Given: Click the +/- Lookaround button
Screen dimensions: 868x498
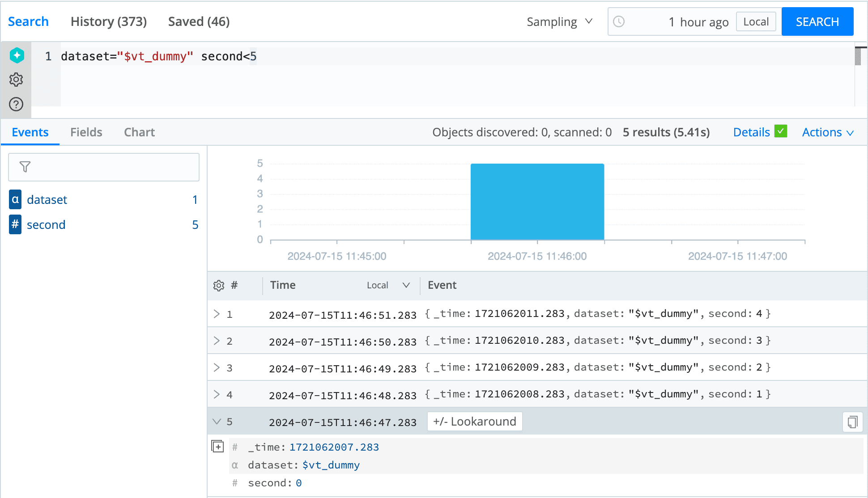Looking at the screenshot, I should [474, 422].
